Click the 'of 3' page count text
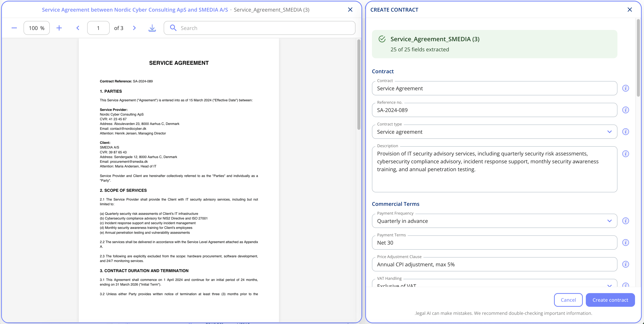 [119, 28]
